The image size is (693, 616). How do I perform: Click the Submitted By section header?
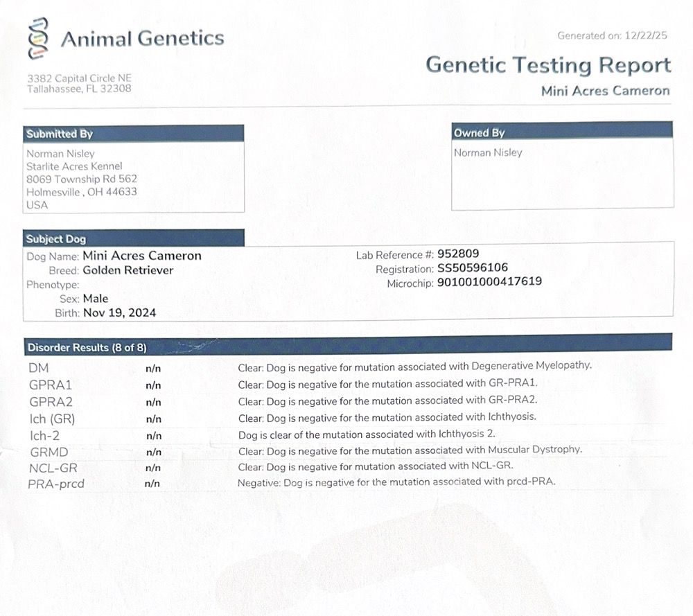click(60, 134)
